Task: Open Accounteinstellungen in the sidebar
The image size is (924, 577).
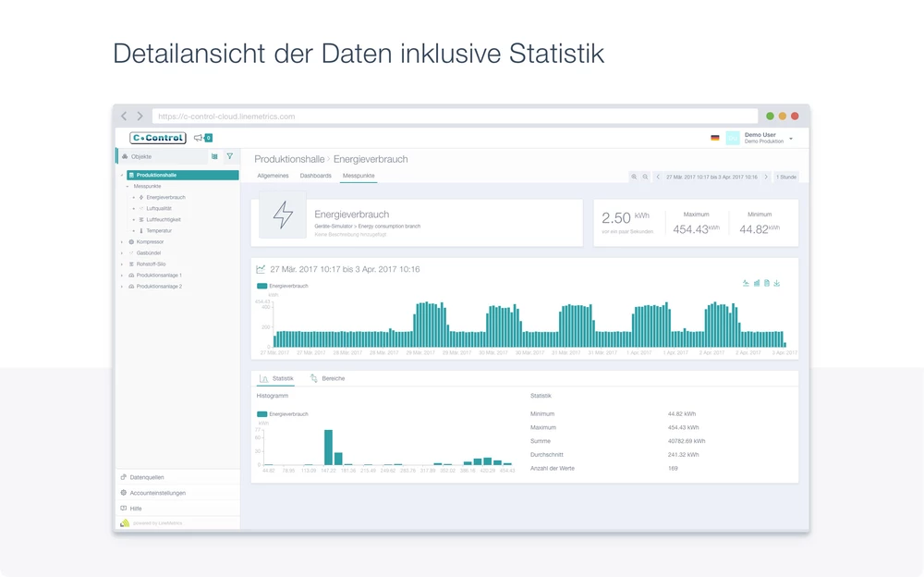Action: click(x=157, y=493)
